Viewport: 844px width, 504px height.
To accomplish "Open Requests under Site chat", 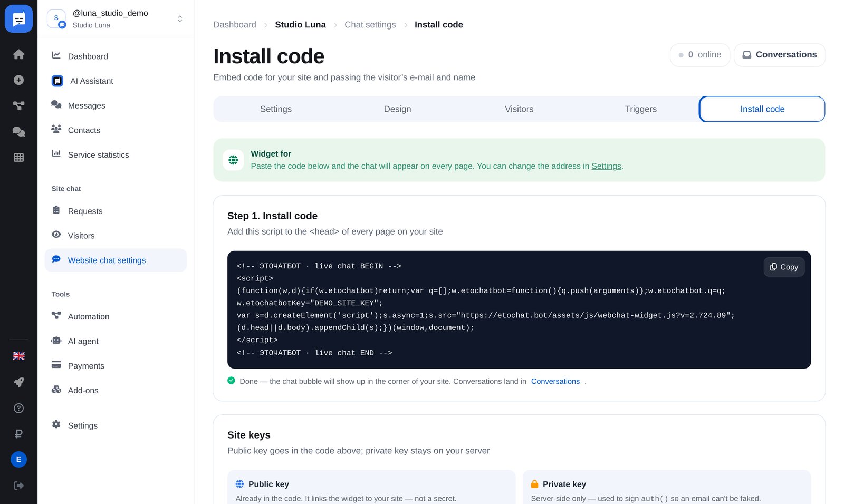I will tap(116, 211).
